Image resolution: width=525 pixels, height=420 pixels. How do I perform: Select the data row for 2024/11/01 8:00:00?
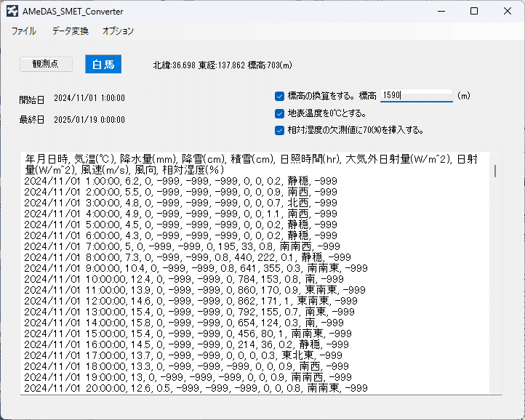click(188, 257)
